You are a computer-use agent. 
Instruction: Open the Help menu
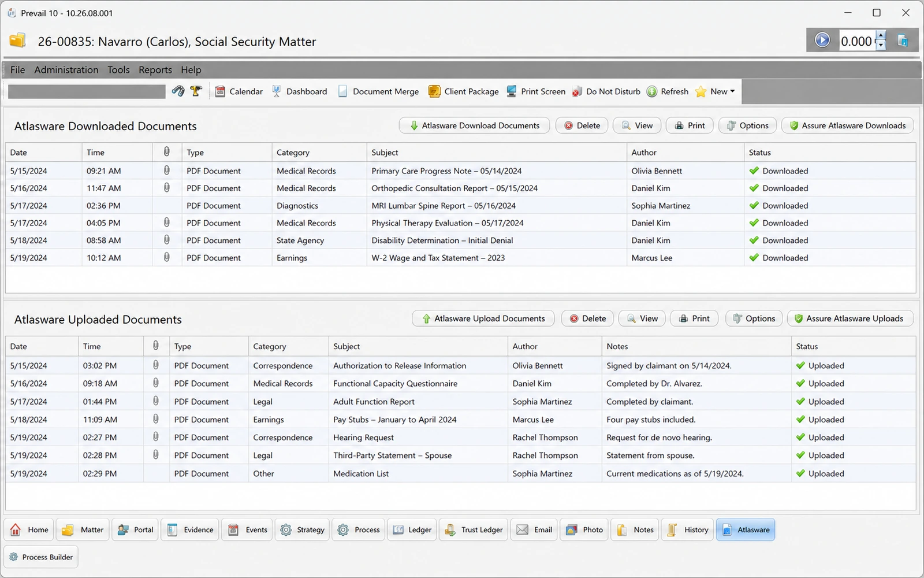191,70
